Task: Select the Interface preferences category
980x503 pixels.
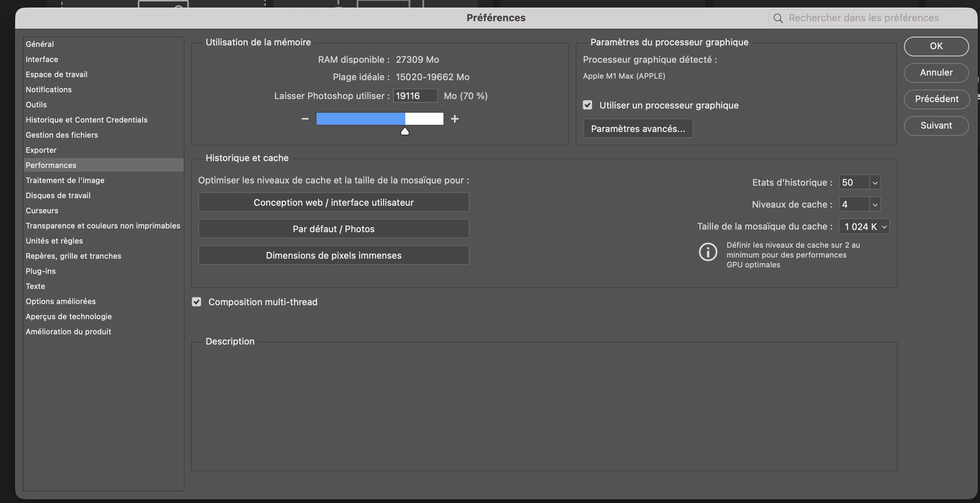Action: pos(42,59)
